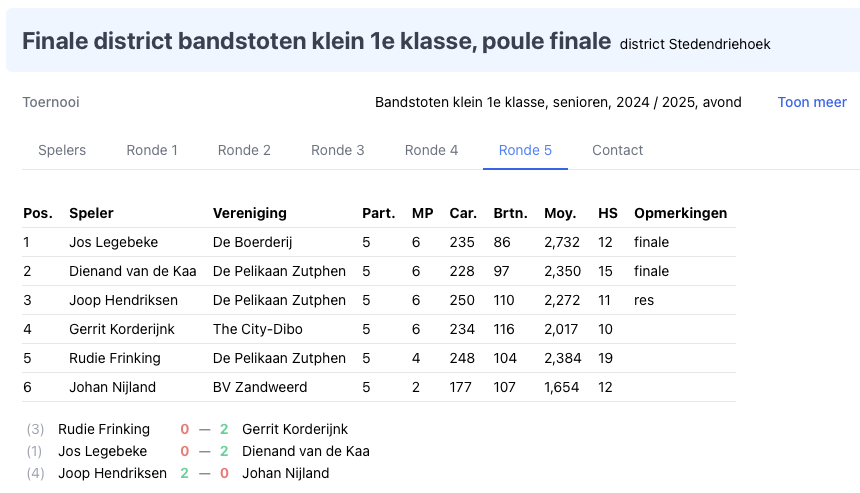Click the Moy. column header
Screen dimensions: 860x493
tap(559, 213)
